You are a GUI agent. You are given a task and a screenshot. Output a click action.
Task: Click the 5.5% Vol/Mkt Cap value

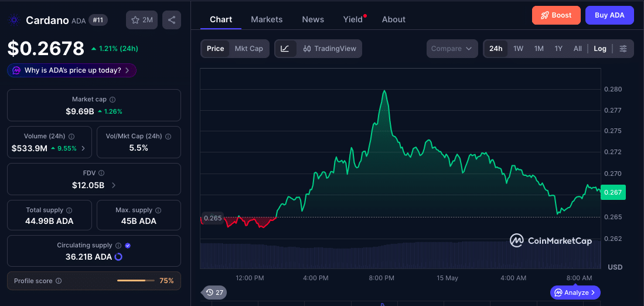[x=138, y=148]
